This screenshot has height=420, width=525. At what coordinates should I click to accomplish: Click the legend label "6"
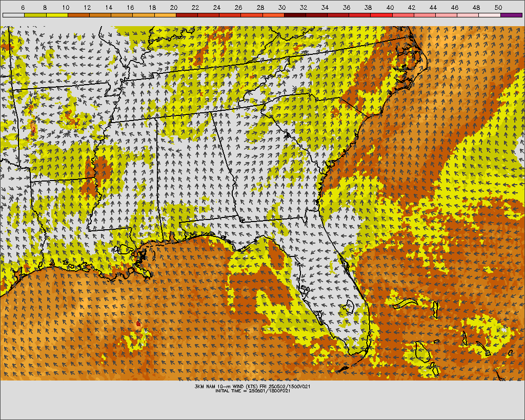(23, 8)
